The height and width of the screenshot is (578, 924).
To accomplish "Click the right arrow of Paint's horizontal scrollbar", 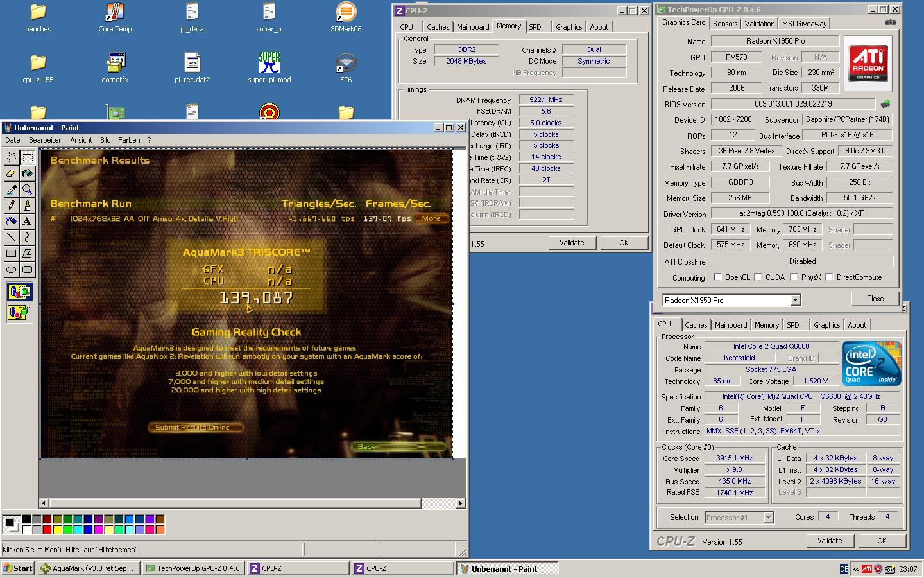I will pos(461,503).
